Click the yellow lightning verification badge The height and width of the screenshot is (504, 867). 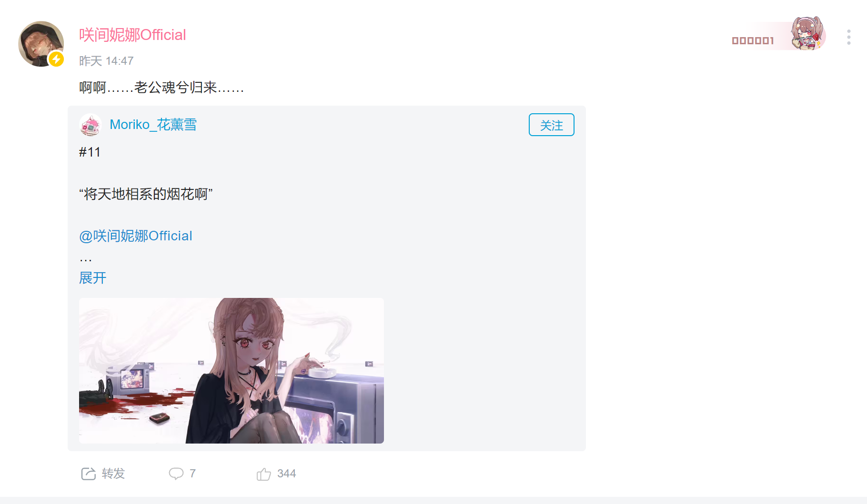pos(56,59)
